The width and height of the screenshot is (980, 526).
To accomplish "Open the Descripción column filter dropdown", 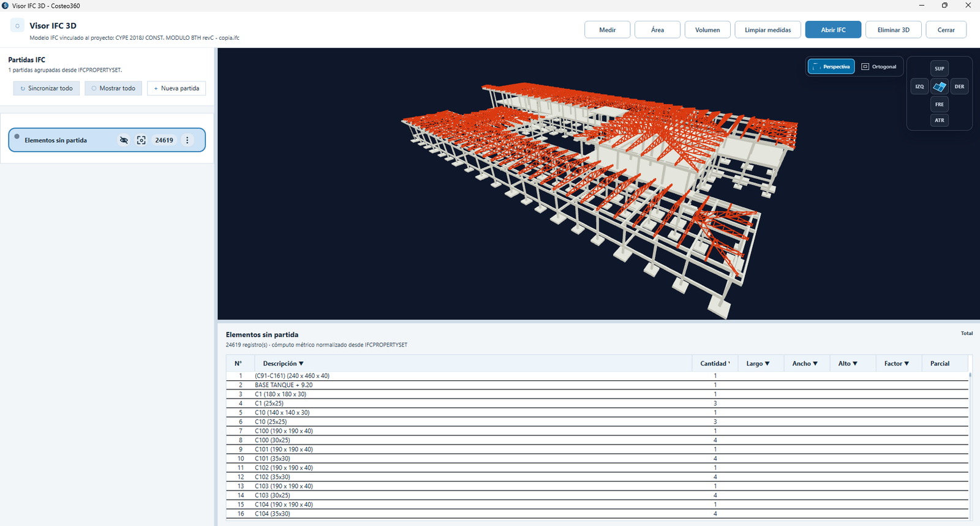I will click(x=301, y=364).
